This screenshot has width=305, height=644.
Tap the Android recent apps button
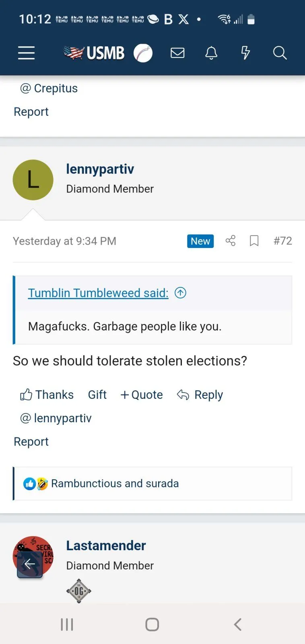[x=67, y=624]
